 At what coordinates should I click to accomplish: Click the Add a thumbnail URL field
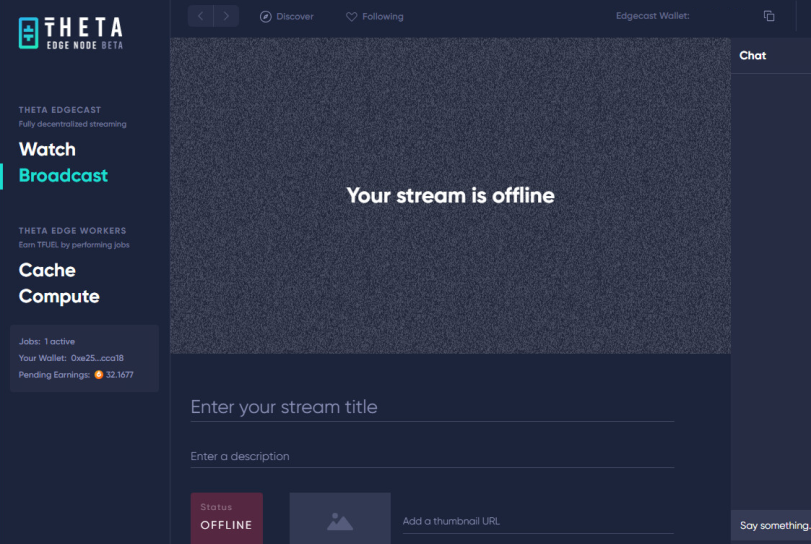point(538,522)
